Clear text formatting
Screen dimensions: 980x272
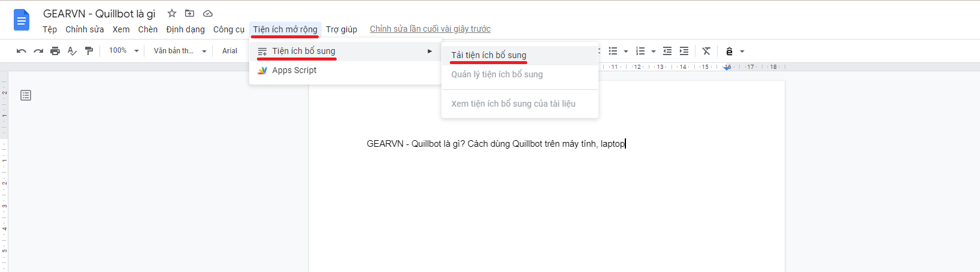(706, 51)
